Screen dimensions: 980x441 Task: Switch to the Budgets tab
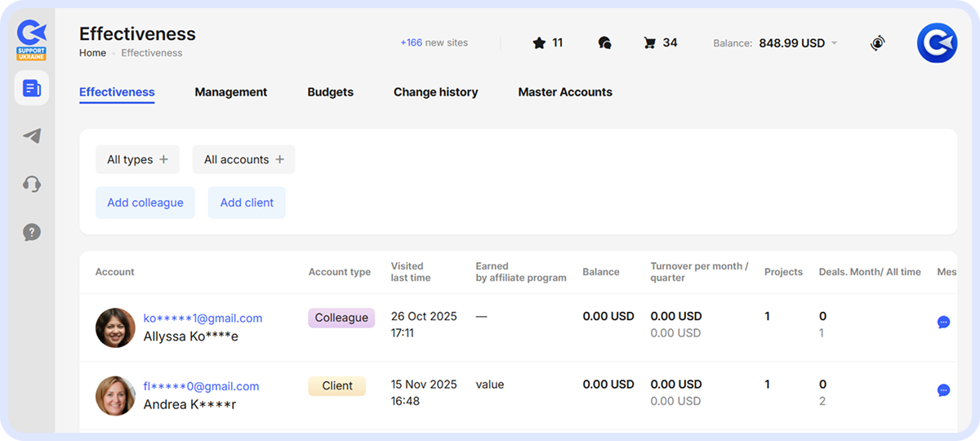pyautogui.click(x=330, y=92)
